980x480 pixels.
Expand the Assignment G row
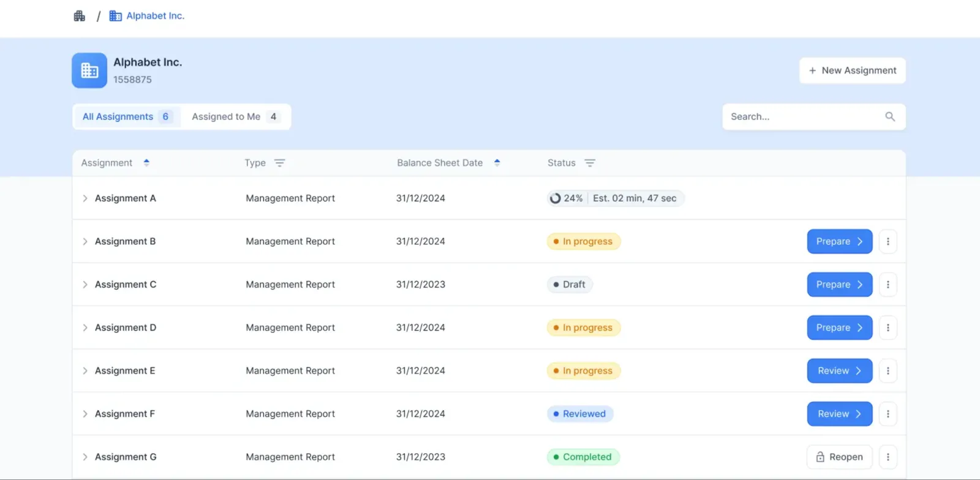pos(85,457)
